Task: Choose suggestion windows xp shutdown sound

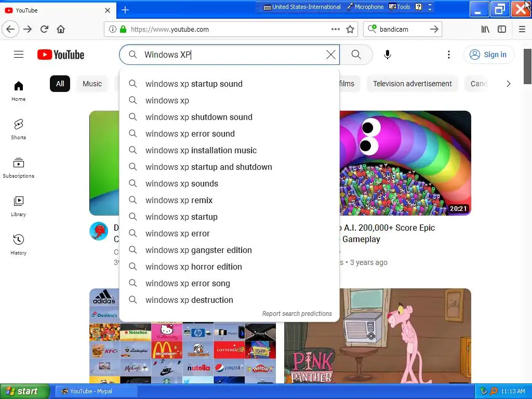Action: [x=229, y=117]
